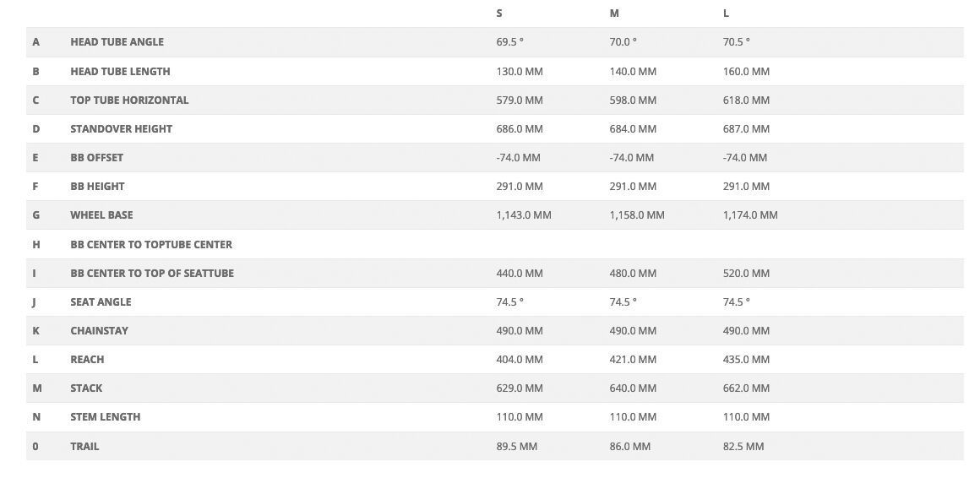This screenshot has height=478, width=980.
Task: Click the 404.0 MM reach value
Action: pyautogui.click(x=520, y=360)
